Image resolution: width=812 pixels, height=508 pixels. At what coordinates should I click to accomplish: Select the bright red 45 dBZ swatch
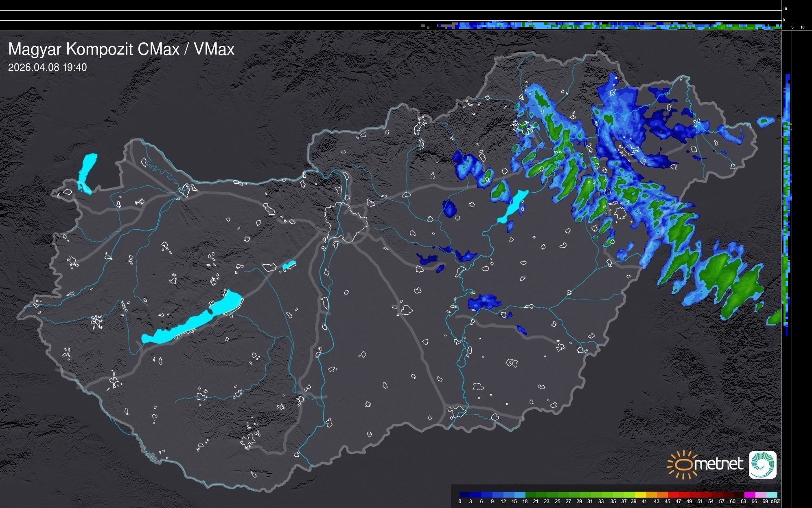pyautogui.click(x=673, y=495)
